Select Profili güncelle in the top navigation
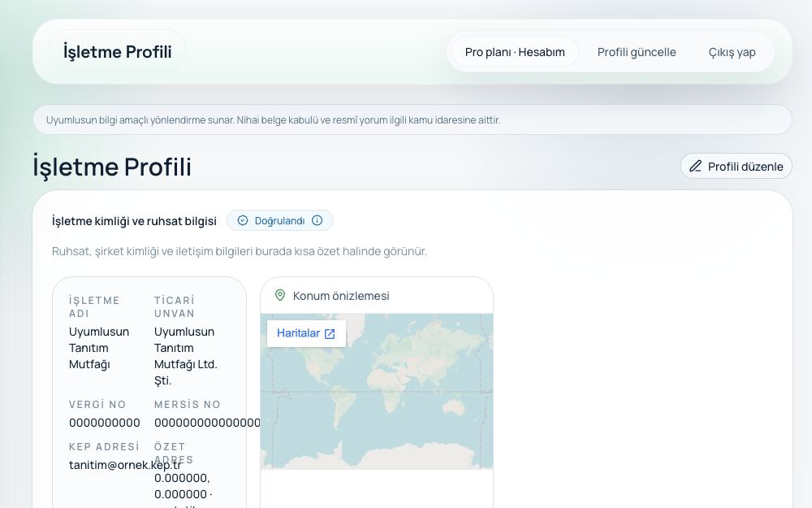This screenshot has height=508, width=812. tap(637, 52)
